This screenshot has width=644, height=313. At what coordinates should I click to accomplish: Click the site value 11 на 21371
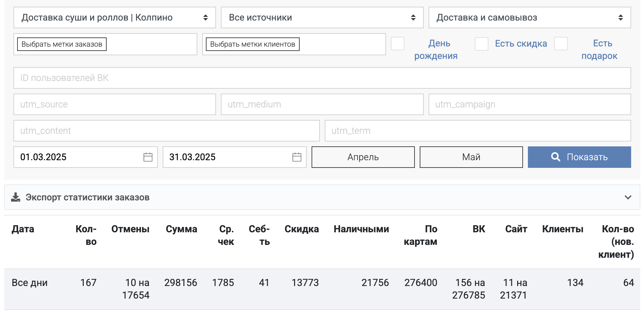[x=513, y=289]
